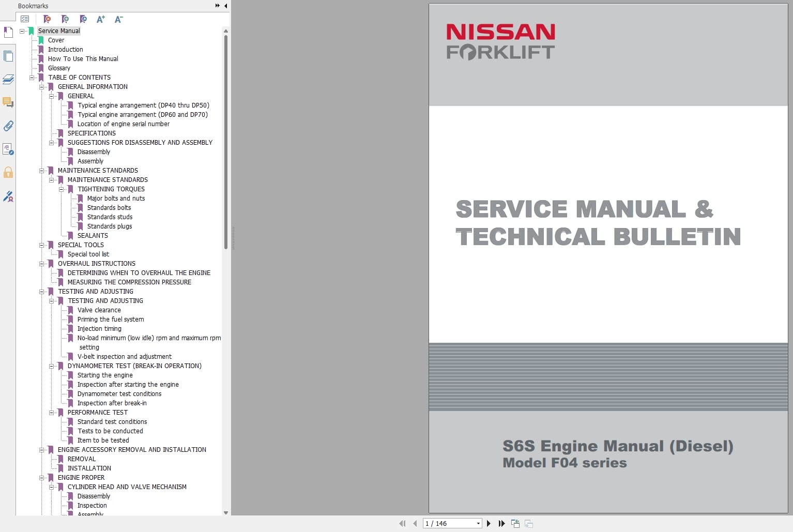Viewport: 793px width, 532px height.
Task: Open the pen and certificate panel icon
Action: [x=8, y=196]
